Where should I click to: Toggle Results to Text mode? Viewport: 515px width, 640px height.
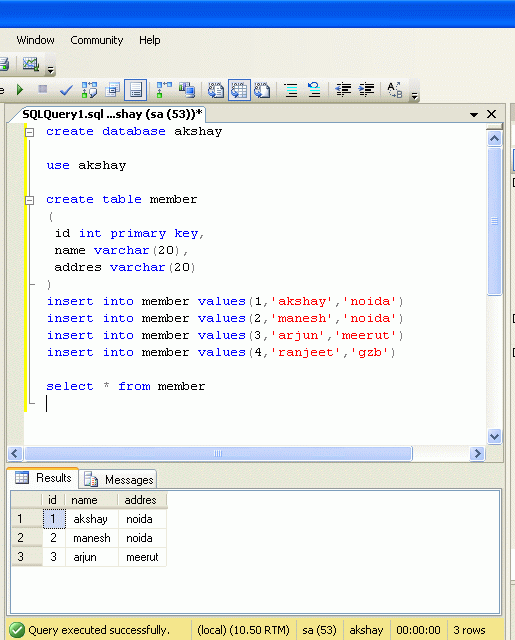click(215, 90)
